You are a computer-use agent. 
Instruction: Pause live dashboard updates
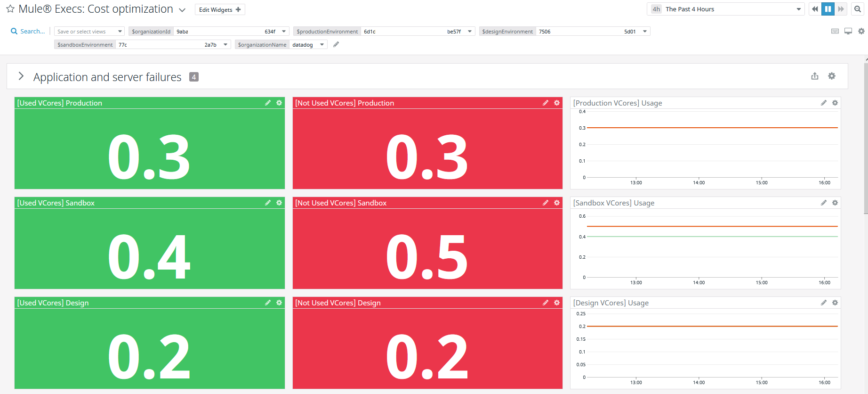click(828, 9)
